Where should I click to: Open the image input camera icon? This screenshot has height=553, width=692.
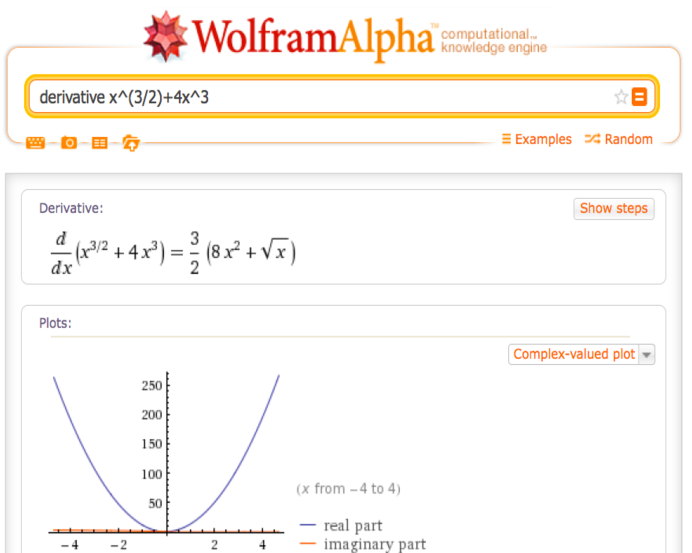[69, 143]
